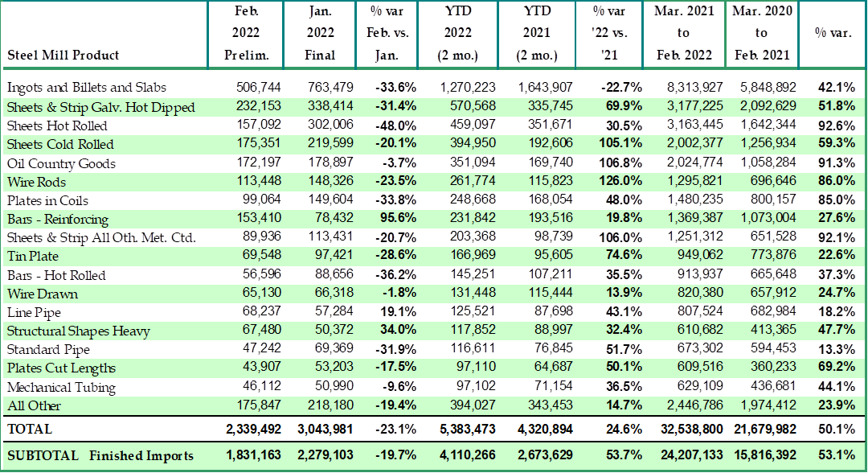Click the Feb. 2022 Prelim. column header
Screen dimensions: 868x473
point(246,34)
